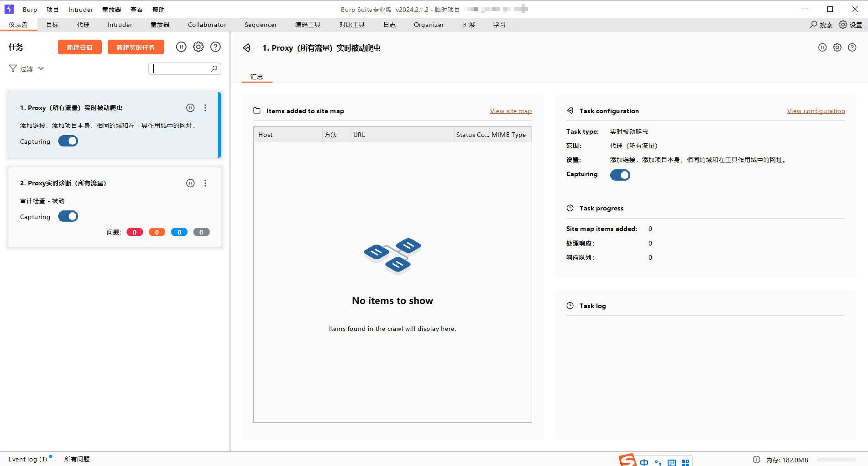868x466 pixels.
Task: Switch to the 对比工具 tab
Action: tap(352, 25)
